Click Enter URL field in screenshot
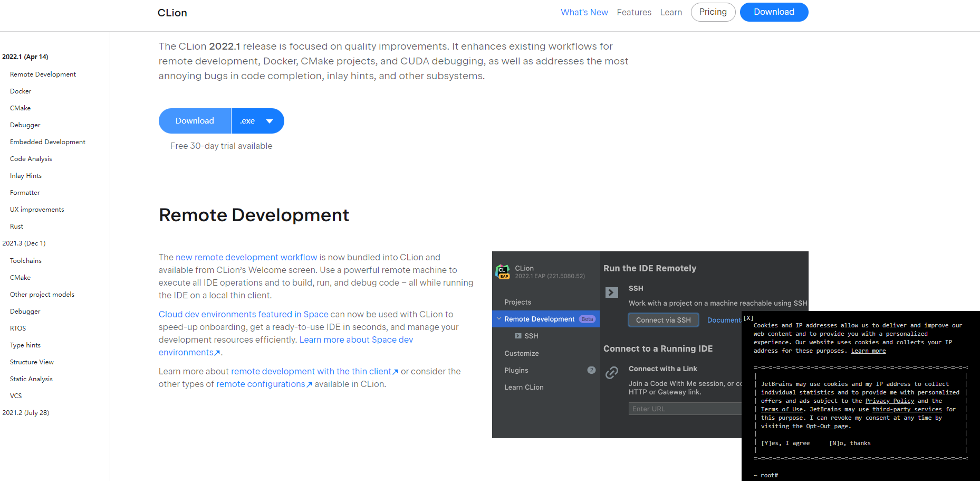Image resolution: width=980 pixels, height=481 pixels. (x=685, y=409)
